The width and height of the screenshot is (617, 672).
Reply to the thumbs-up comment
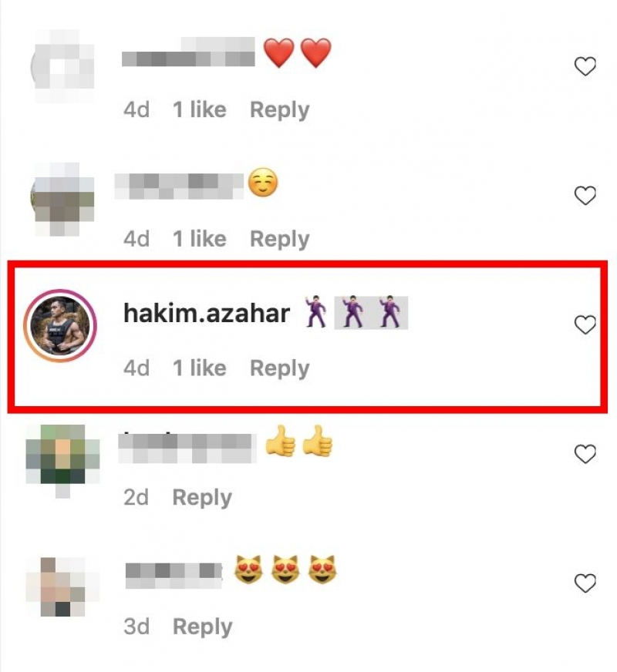tap(202, 498)
